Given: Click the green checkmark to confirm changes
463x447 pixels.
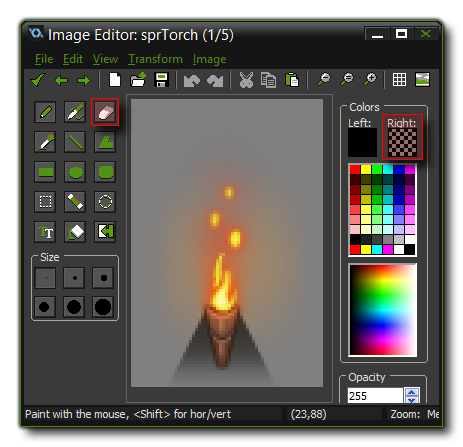Looking at the screenshot, I should coord(38,80).
